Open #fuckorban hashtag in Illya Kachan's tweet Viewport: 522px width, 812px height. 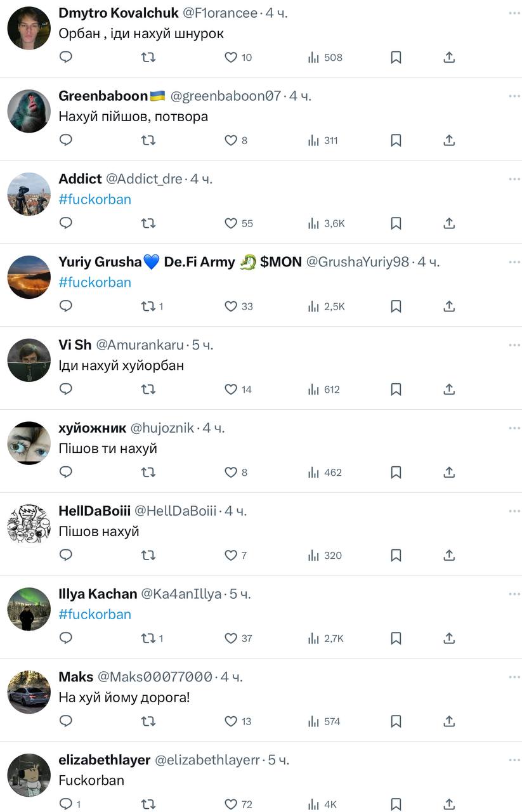[x=95, y=614]
